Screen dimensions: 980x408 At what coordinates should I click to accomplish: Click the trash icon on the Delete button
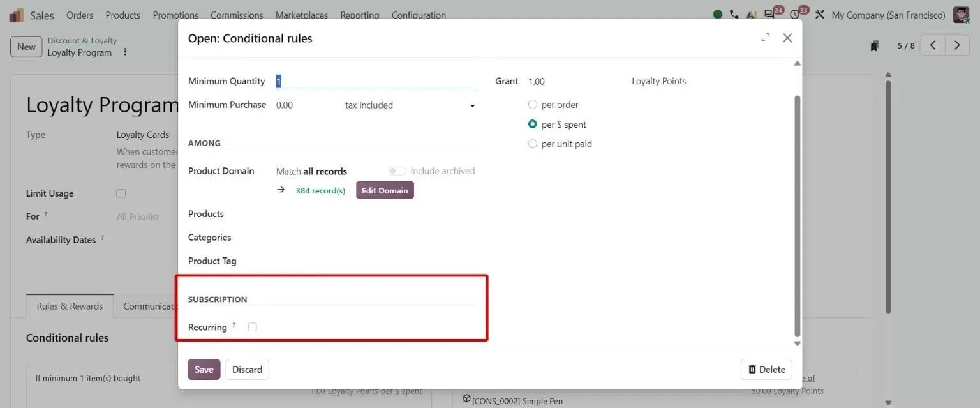tap(752, 370)
